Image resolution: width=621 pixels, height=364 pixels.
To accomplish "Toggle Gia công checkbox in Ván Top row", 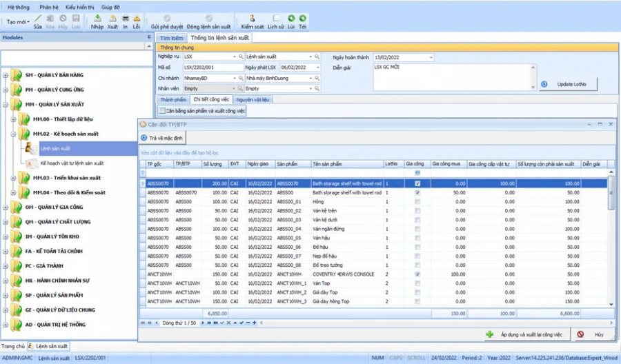I will pyautogui.click(x=417, y=283).
